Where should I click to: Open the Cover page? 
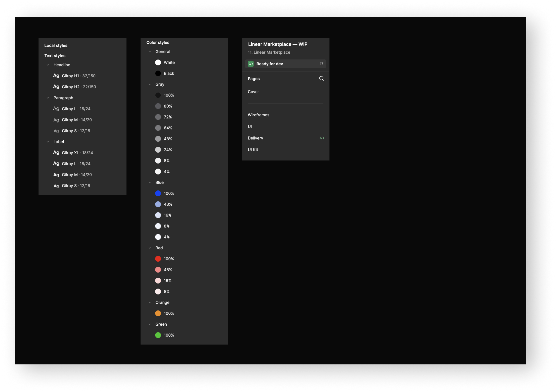pyautogui.click(x=253, y=92)
